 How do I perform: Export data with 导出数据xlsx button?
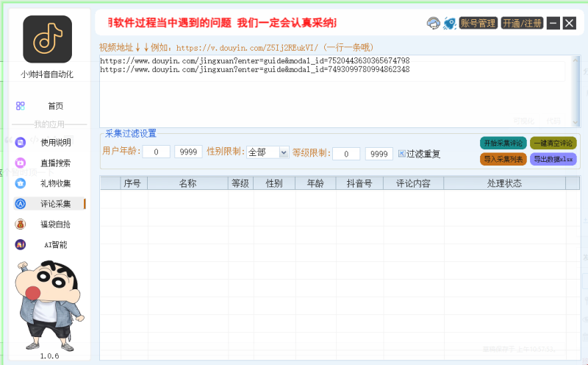[553, 159]
